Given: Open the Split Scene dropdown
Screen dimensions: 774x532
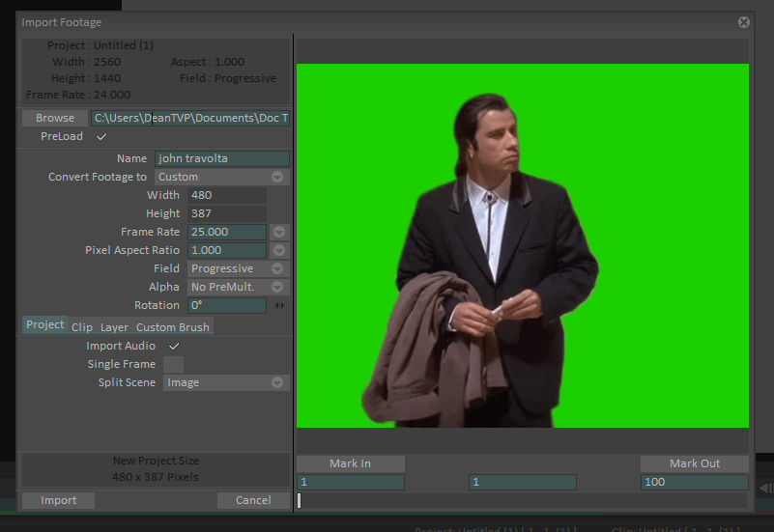Looking at the screenshot, I should (226, 382).
